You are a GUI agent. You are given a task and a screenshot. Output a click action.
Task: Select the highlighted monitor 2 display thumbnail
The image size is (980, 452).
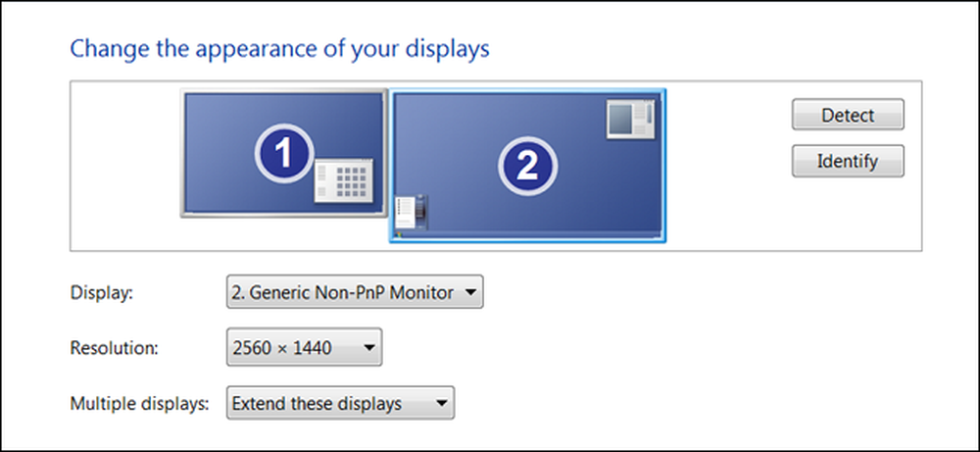(527, 166)
